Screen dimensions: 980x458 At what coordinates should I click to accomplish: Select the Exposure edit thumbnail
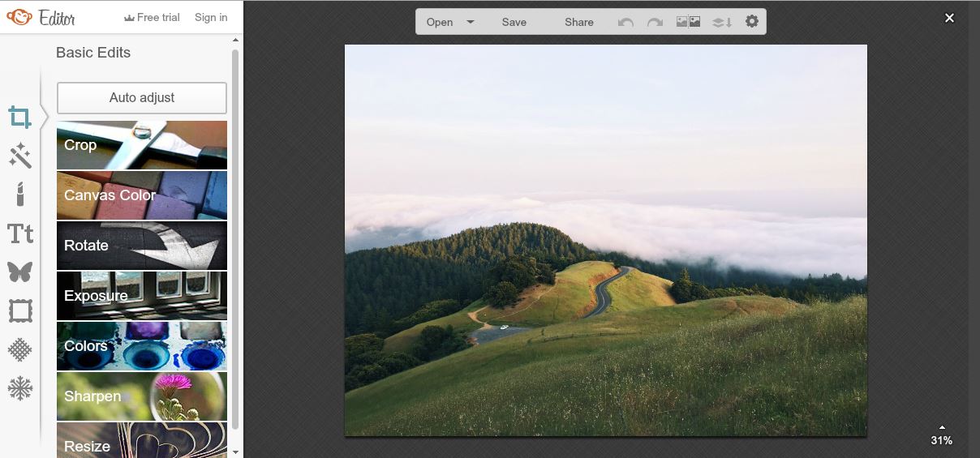142,296
